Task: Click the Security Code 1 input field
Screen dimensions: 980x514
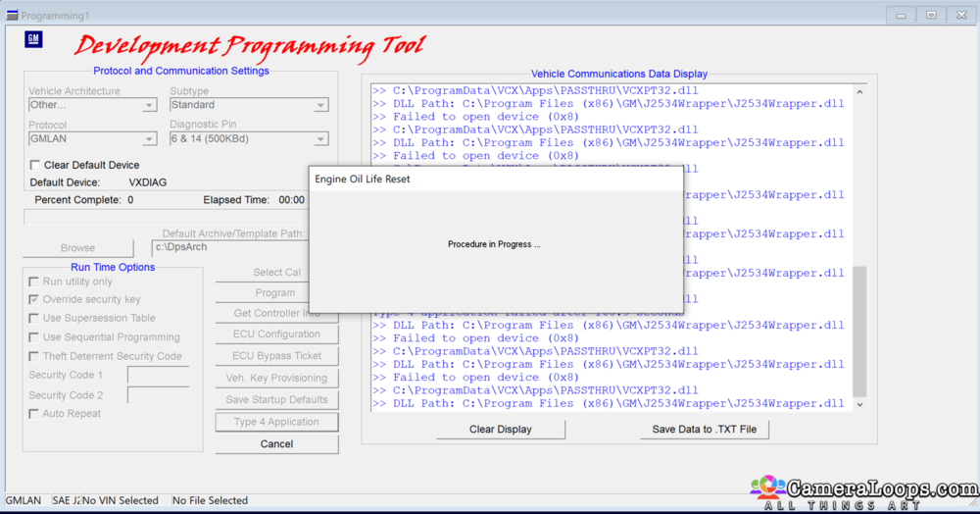Action: [x=158, y=375]
